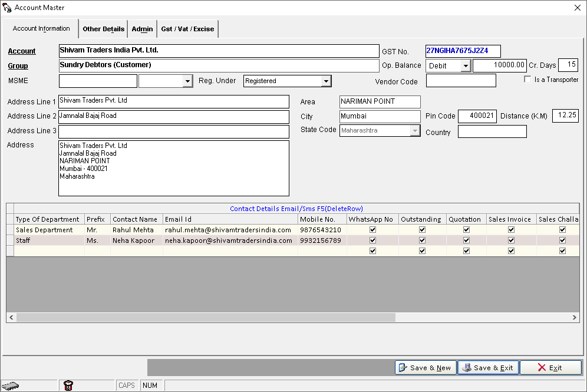This screenshot has width=587, height=392.
Task: Open the Op. Balance Debit dropdown
Action: pos(466,66)
